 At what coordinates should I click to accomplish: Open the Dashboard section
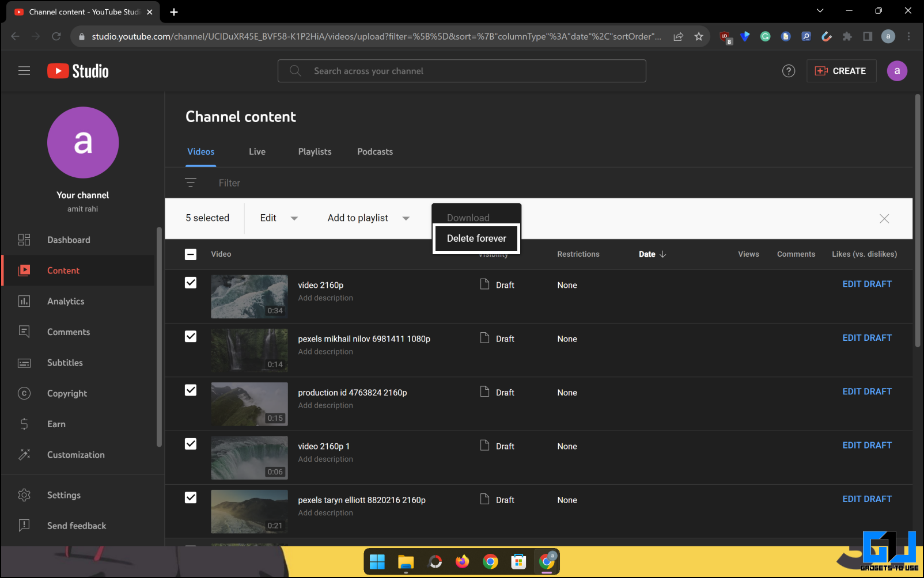tap(69, 239)
